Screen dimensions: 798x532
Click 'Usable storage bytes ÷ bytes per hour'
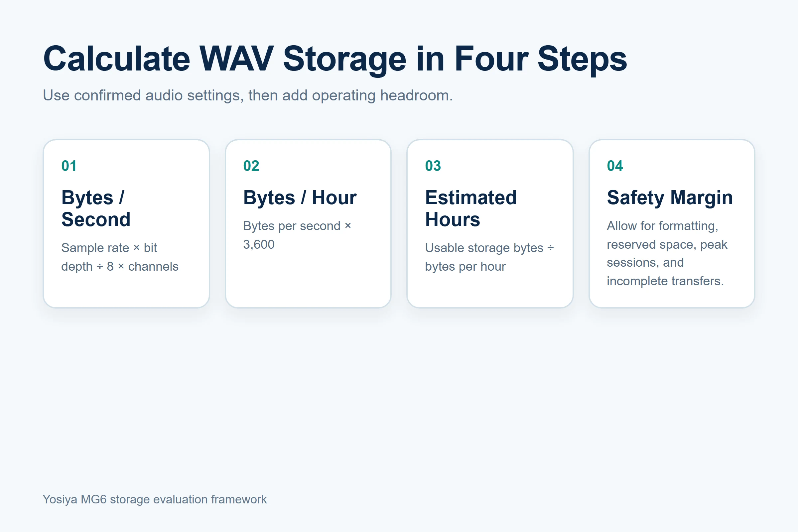(x=489, y=257)
